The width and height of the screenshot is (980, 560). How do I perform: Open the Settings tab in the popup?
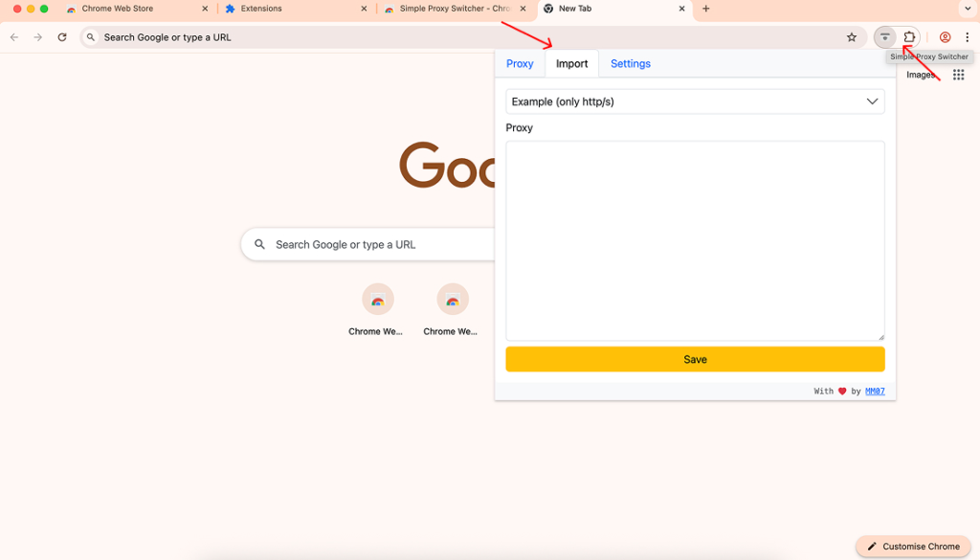coord(630,63)
